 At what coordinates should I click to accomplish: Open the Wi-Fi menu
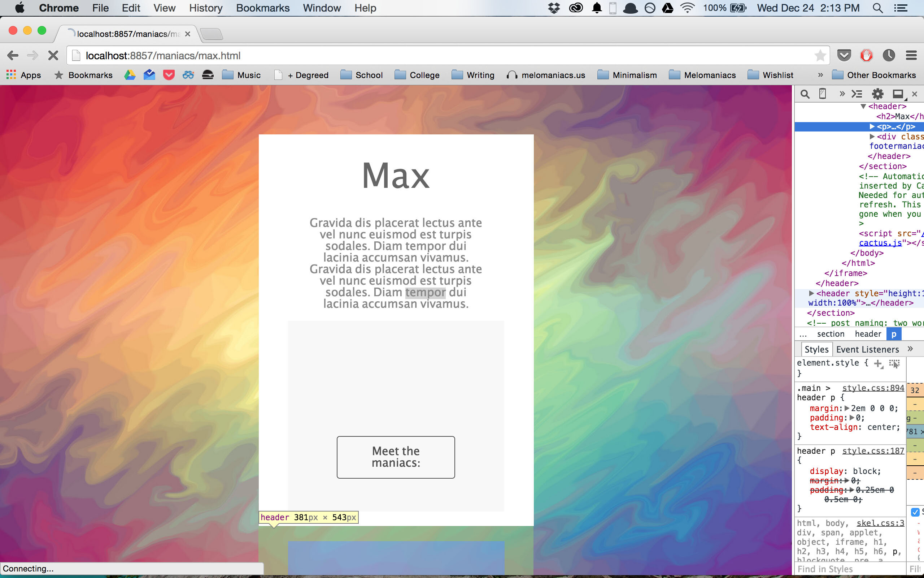coord(687,8)
